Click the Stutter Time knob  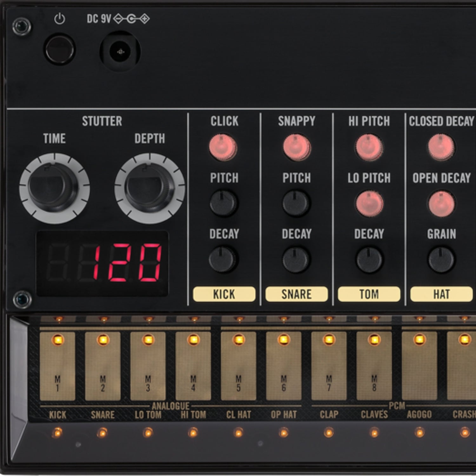coord(54,188)
